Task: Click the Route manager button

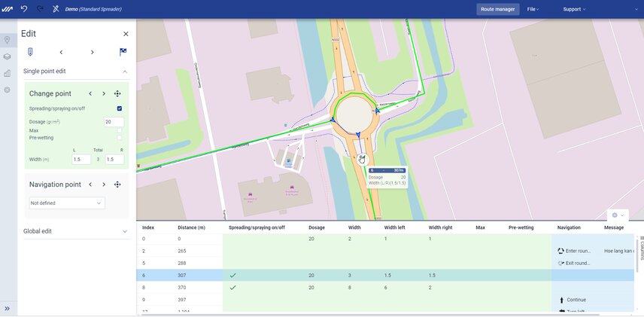Action: point(497,9)
